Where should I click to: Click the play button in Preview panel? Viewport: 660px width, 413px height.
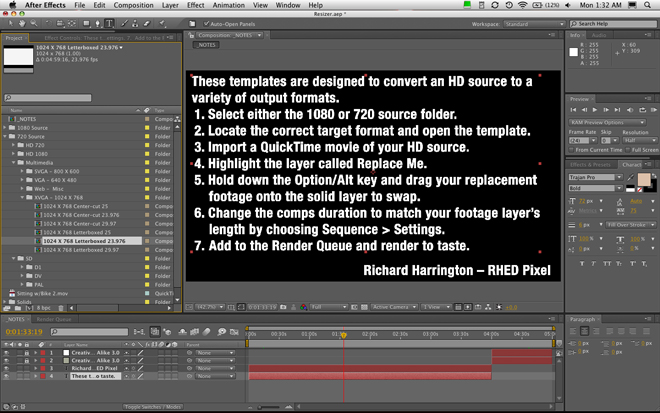[x=595, y=110]
